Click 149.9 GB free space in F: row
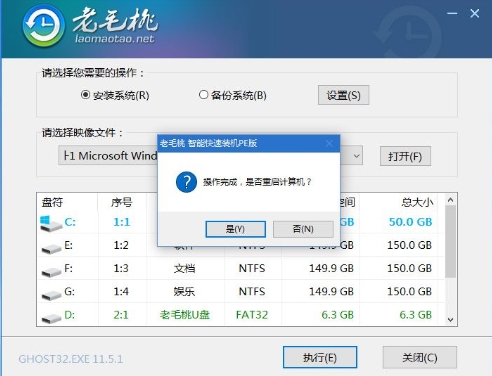The image size is (492, 376). (x=331, y=268)
